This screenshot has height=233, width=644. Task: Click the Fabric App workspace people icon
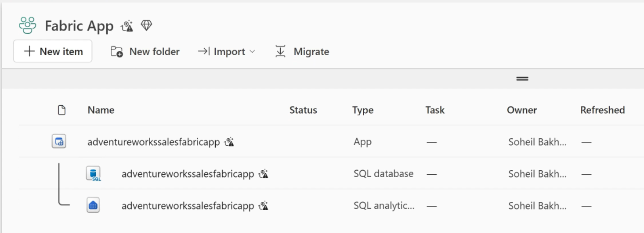tap(27, 26)
